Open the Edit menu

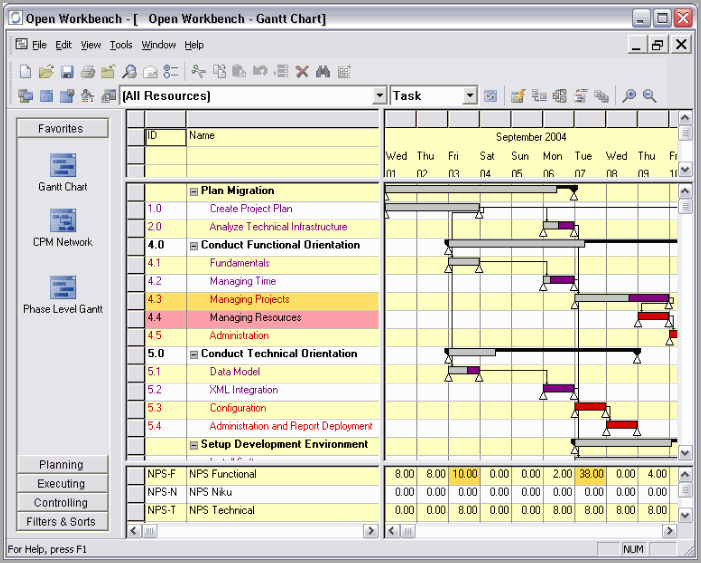[63, 45]
